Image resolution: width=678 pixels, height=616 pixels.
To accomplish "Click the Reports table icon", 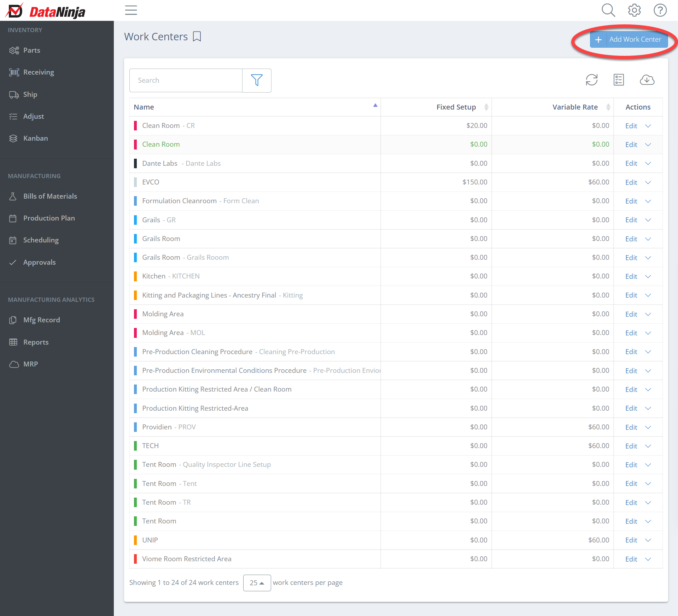I will click(13, 342).
